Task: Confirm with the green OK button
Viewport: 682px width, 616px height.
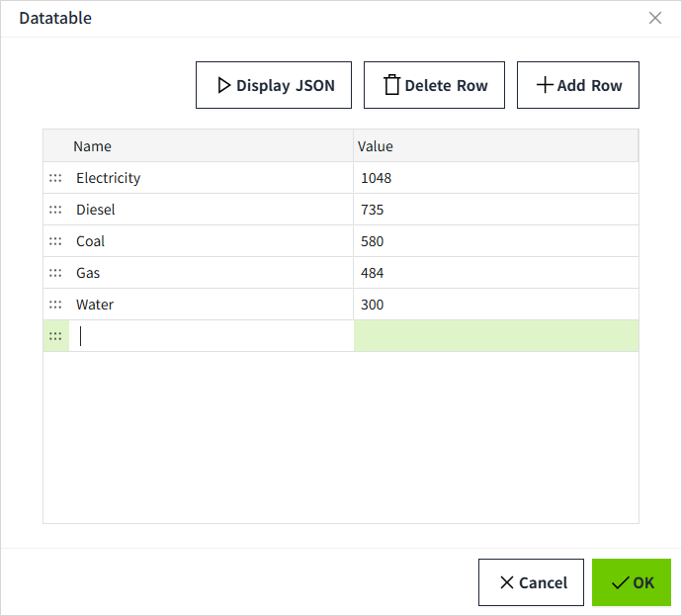Action: tap(632, 582)
